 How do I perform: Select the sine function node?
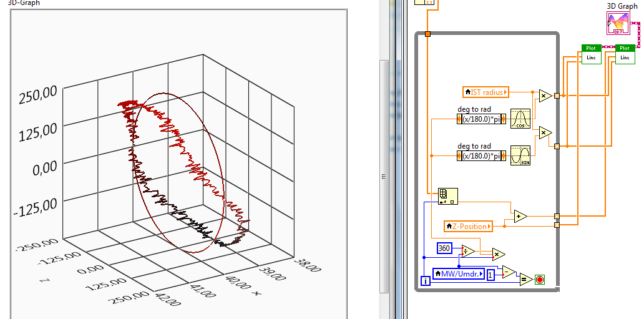[x=520, y=155]
